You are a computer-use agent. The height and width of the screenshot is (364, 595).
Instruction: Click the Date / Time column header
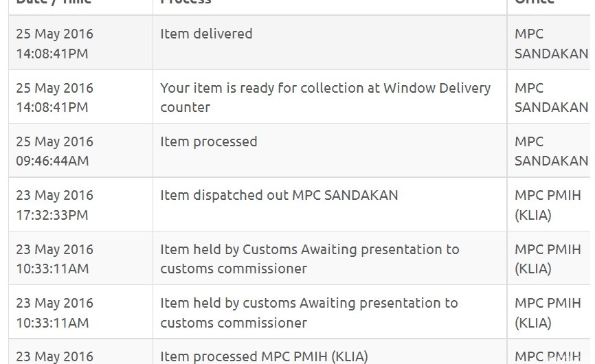54,1
